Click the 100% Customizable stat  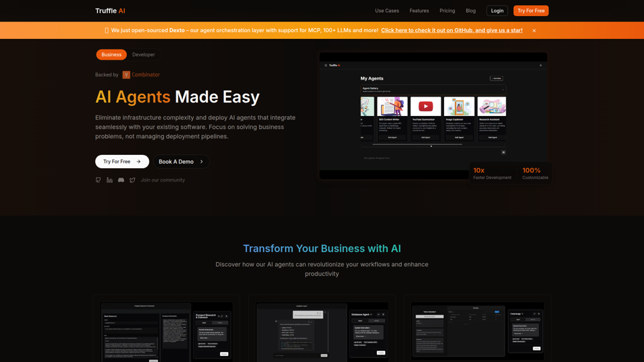click(535, 173)
